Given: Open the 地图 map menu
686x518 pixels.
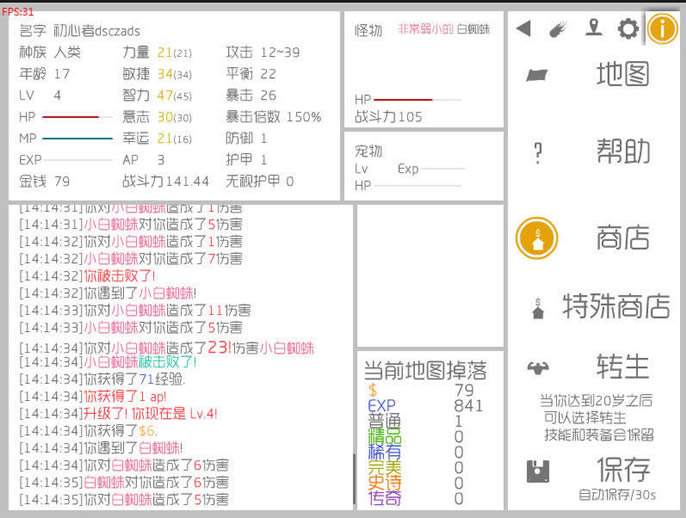Looking at the screenshot, I should point(623,74).
